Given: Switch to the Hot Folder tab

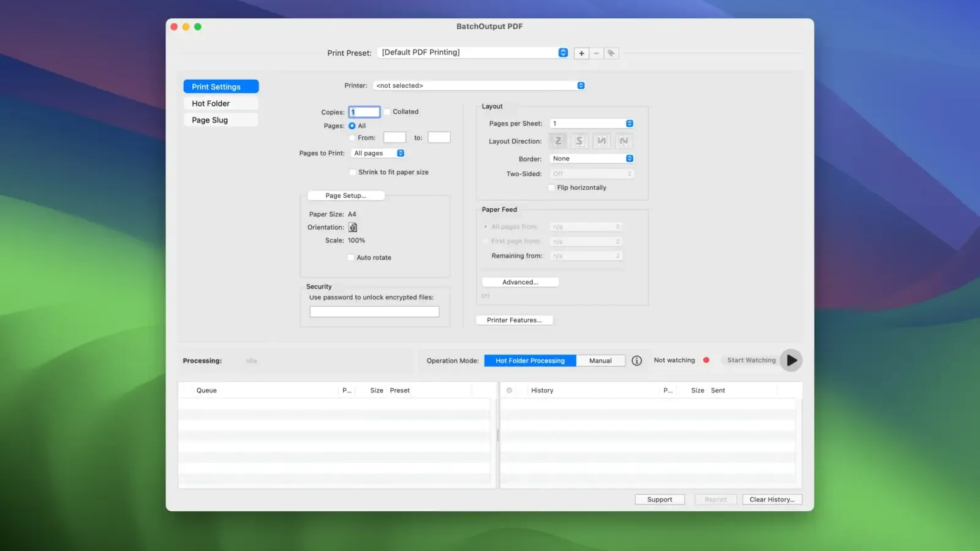Looking at the screenshot, I should 221,103.
